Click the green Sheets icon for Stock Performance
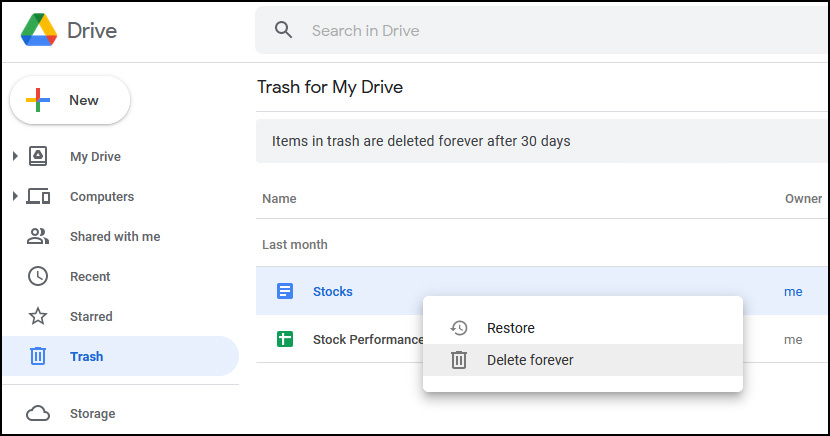 pyautogui.click(x=285, y=339)
